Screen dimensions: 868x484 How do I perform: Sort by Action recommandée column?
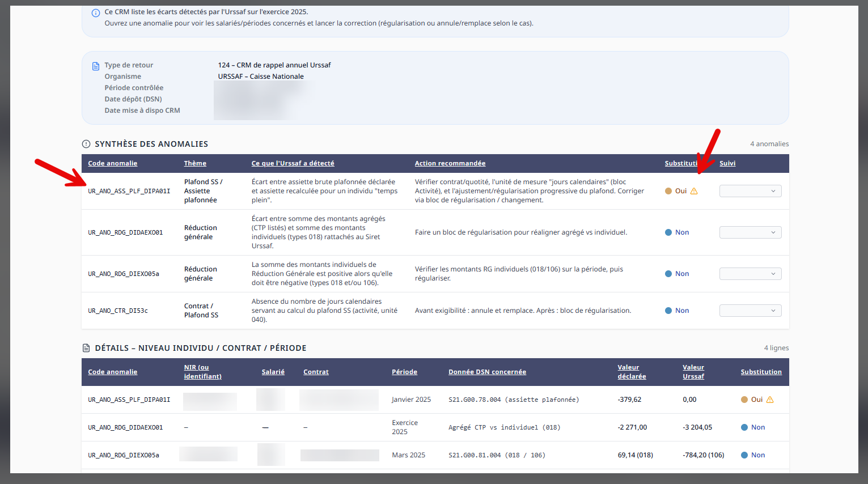(x=450, y=163)
